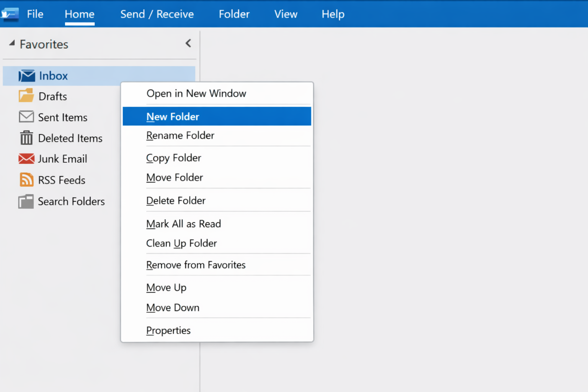Open Inbox in a new window
The image size is (588, 392).
coord(196,93)
